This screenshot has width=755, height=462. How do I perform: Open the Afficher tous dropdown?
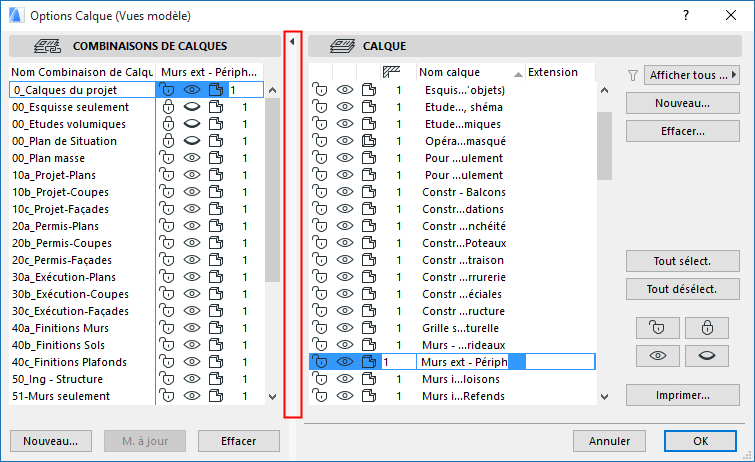pyautogui.click(x=691, y=75)
